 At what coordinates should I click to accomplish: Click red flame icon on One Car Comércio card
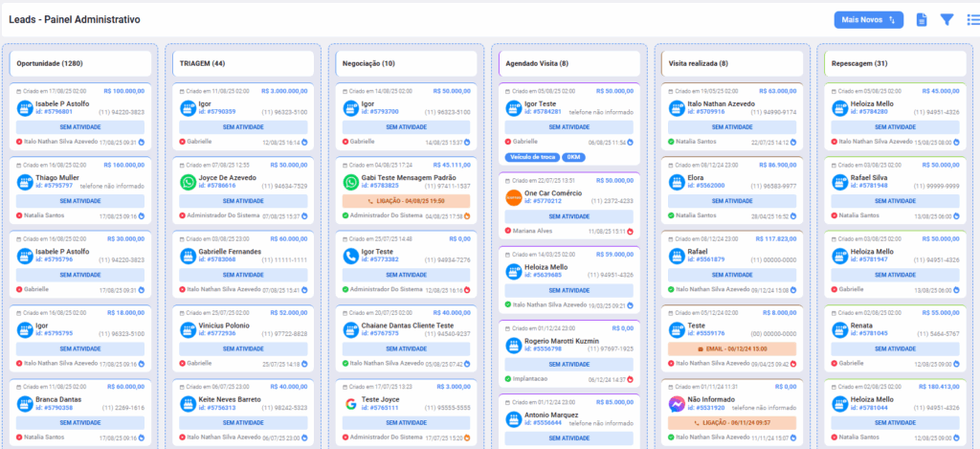(631, 232)
